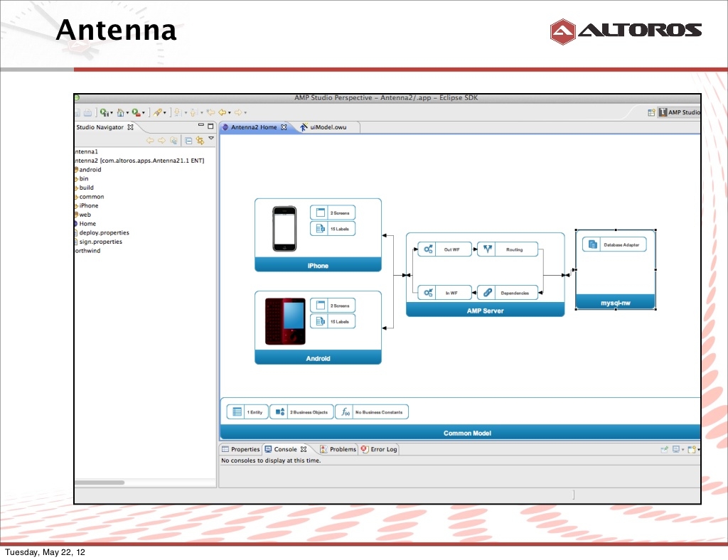This screenshot has height=560, width=728.
Task: Open the Open Console dropdown icon
Action: pos(693,449)
